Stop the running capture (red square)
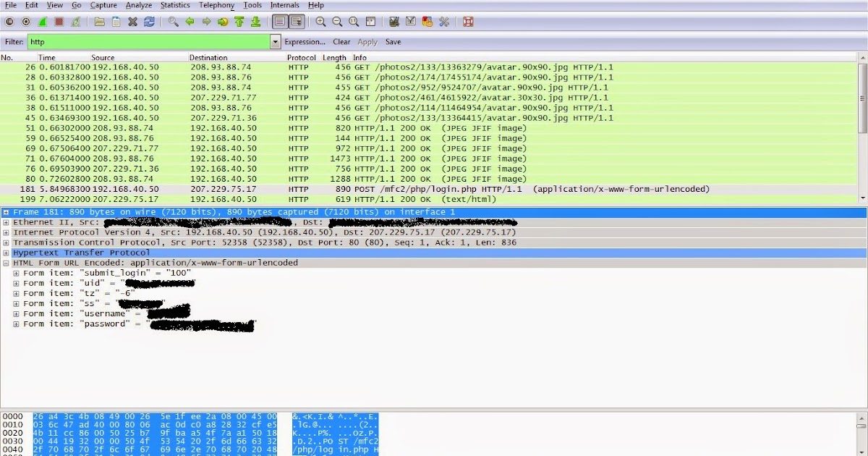The image size is (868, 456). (x=59, y=22)
